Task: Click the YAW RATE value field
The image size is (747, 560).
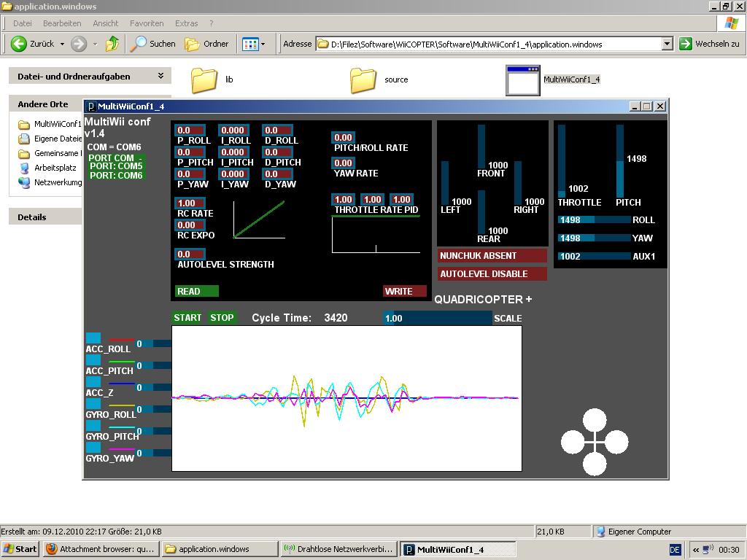Action: [x=343, y=163]
